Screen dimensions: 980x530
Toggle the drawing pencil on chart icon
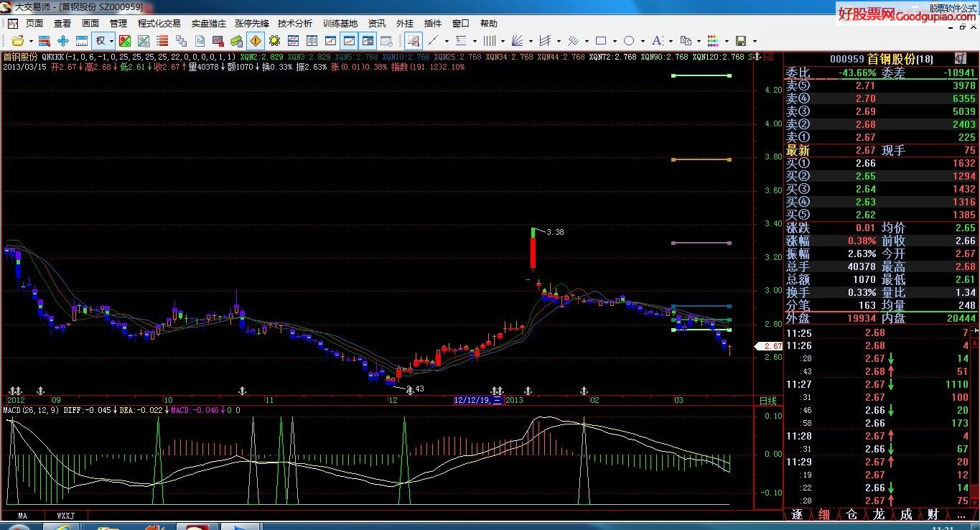click(x=414, y=41)
